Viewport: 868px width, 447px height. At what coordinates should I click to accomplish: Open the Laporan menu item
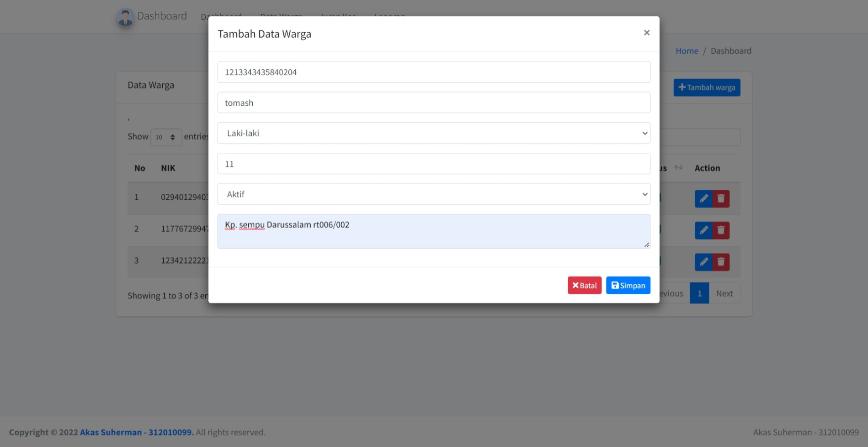[389, 16]
